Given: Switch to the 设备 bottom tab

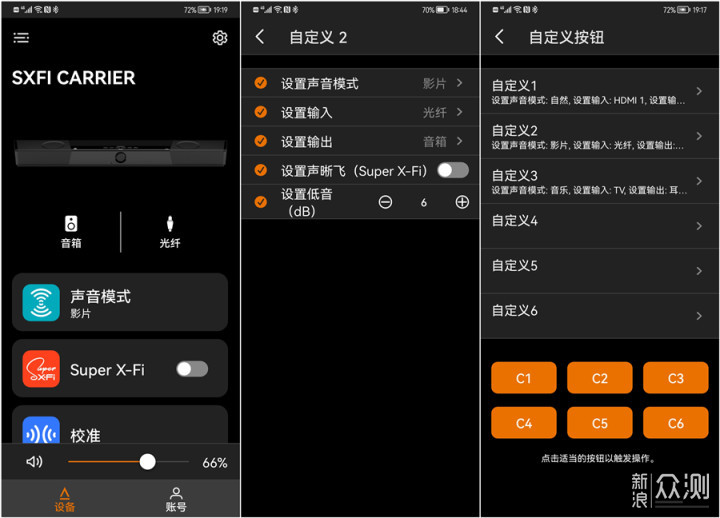Looking at the screenshot, I should click(x=65, y=500).
